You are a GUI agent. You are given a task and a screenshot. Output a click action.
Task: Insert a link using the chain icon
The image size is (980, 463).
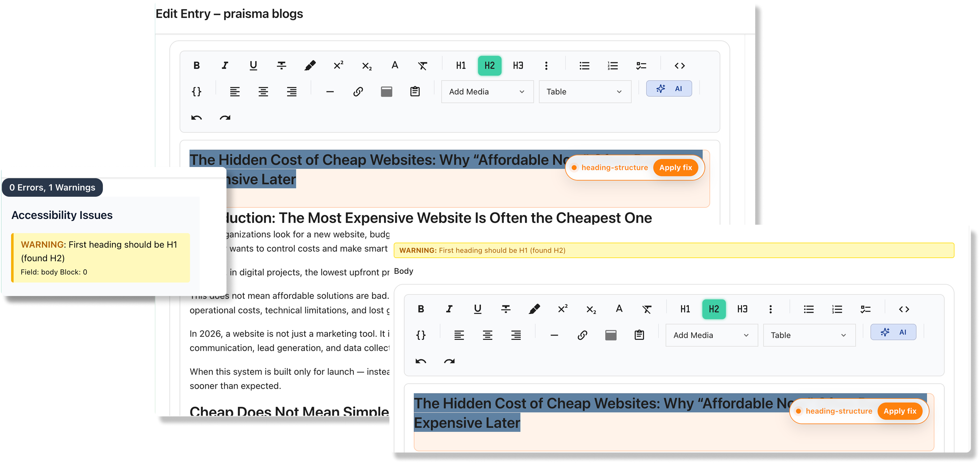357,91
